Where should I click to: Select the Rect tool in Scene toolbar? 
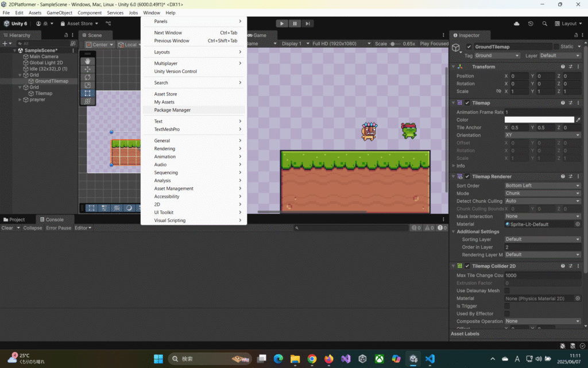[87, 93]
